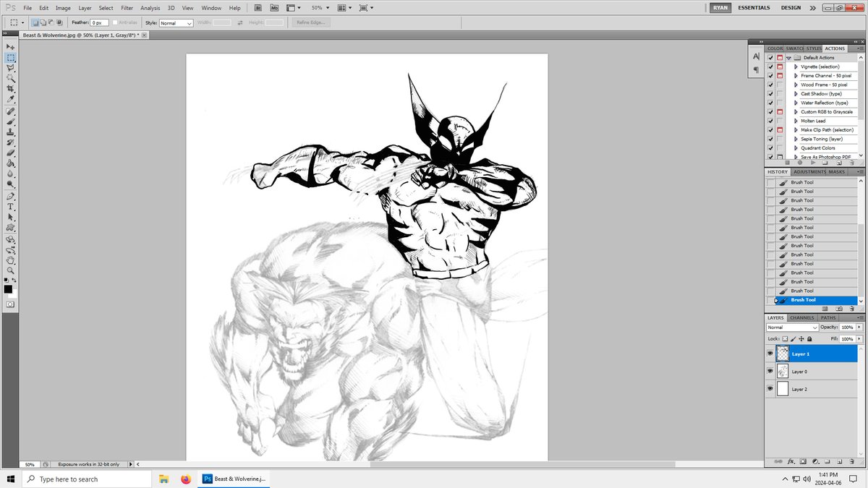Select the Hand tool
The width and height of the screenshot is (868, 488).
click(11, 260)
